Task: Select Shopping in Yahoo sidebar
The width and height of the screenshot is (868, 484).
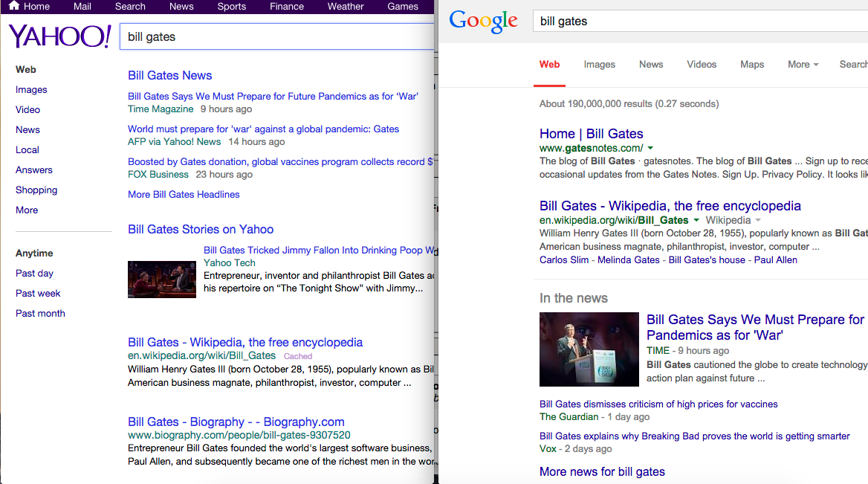Action: 36,190
